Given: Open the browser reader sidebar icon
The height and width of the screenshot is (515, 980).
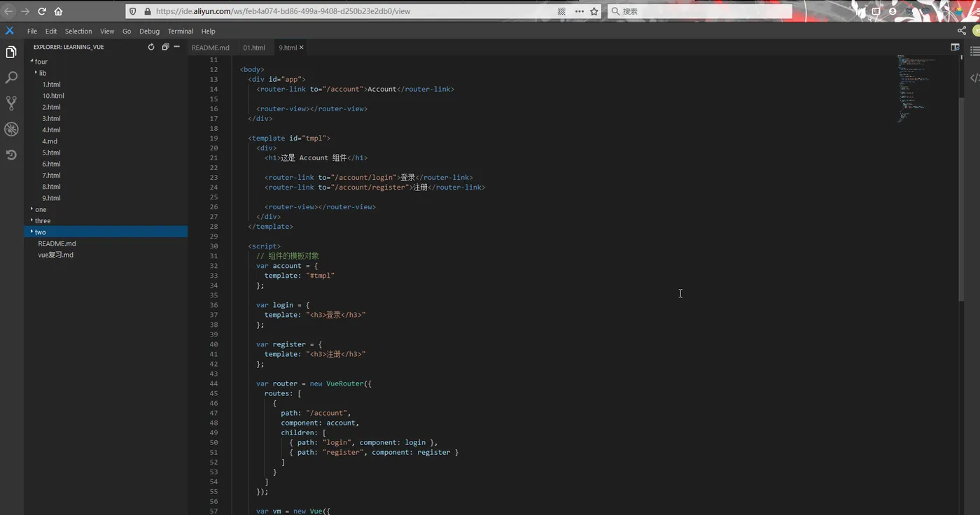Looking at the screenshot, I should pos(876,11).
